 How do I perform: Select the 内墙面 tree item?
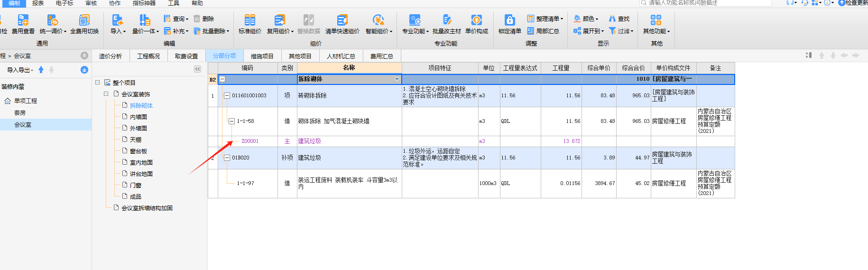point(139,117)
